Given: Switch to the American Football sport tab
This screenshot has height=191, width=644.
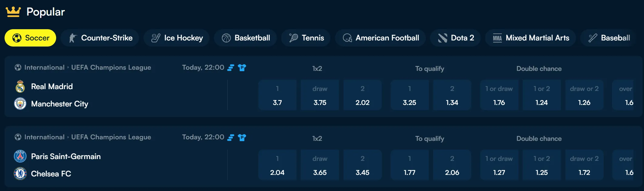Looking at the screenshot, I should point(380,38).
